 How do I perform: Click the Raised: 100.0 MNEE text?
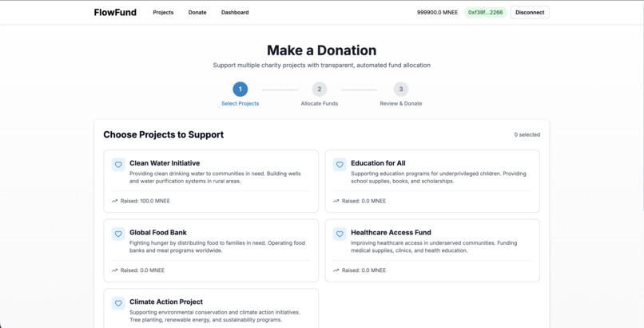coord(145,201)
